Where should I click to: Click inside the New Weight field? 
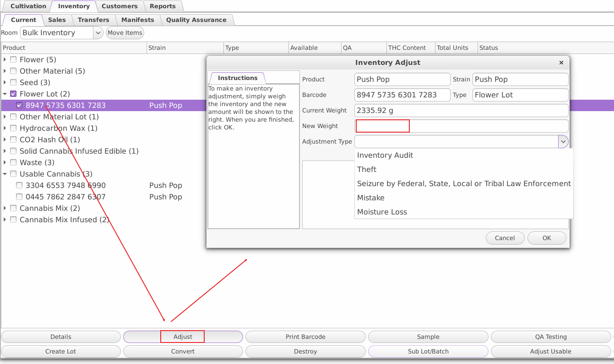pyautogui.click(x=382, y=126)
